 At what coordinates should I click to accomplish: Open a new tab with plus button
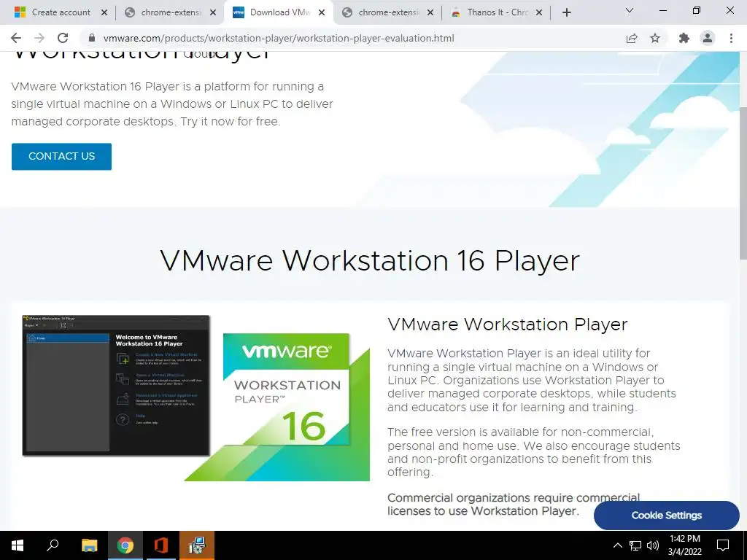point(566,12)
